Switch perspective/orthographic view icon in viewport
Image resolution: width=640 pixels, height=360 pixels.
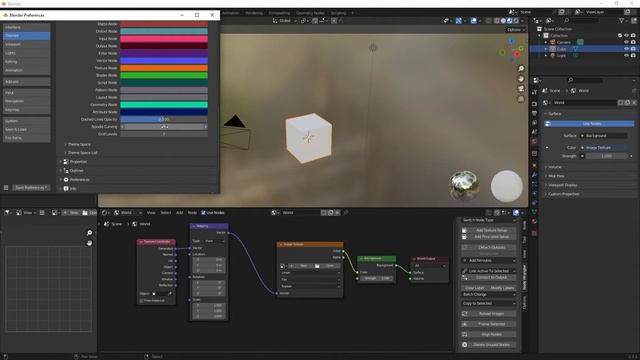click(521, 99)
